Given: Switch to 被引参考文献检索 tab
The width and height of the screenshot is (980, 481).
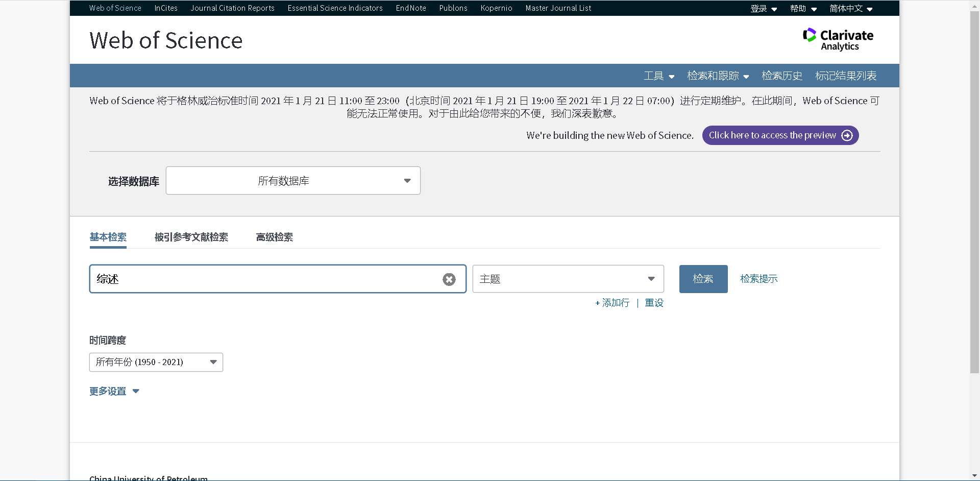Looking at the screenshot, I should tap(191, 237).
